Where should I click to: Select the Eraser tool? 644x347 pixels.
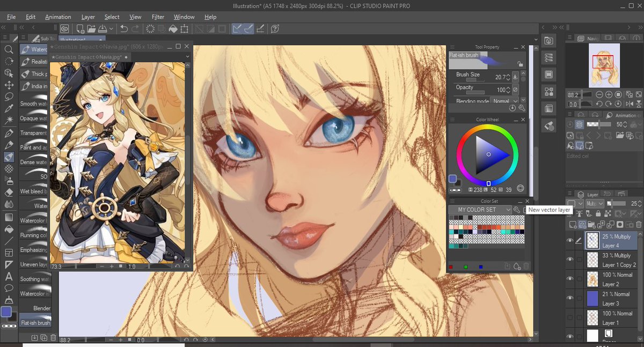pos(9,192)
